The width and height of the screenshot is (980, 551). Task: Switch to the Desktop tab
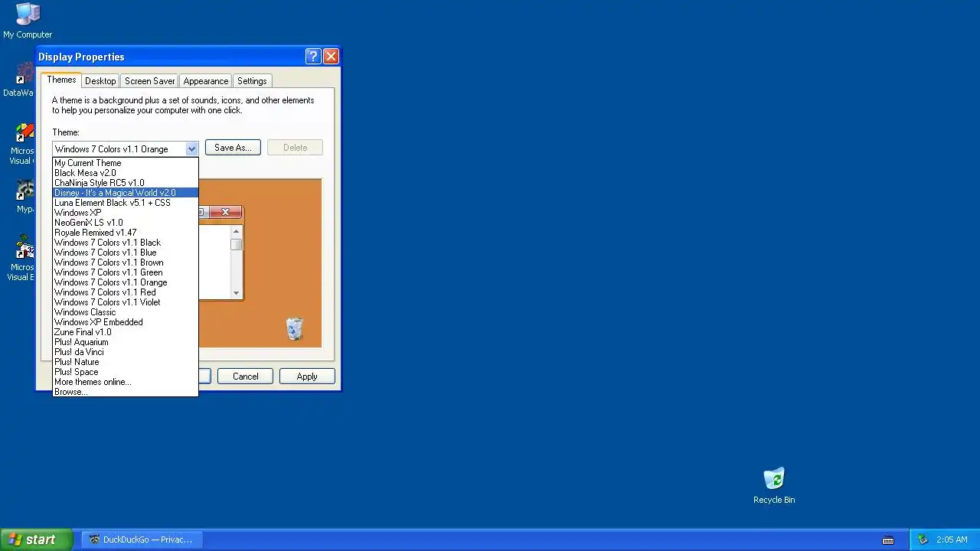tap(100, 81)
